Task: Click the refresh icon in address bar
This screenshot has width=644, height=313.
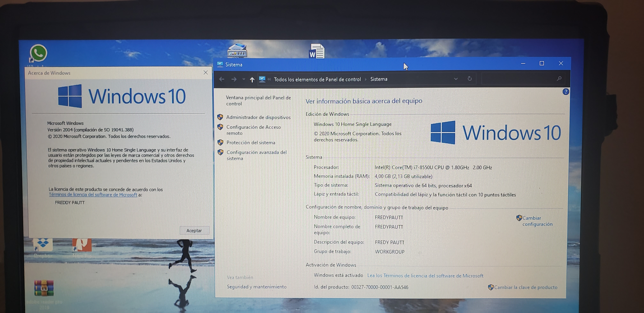Action: click(x=469, y=79)
